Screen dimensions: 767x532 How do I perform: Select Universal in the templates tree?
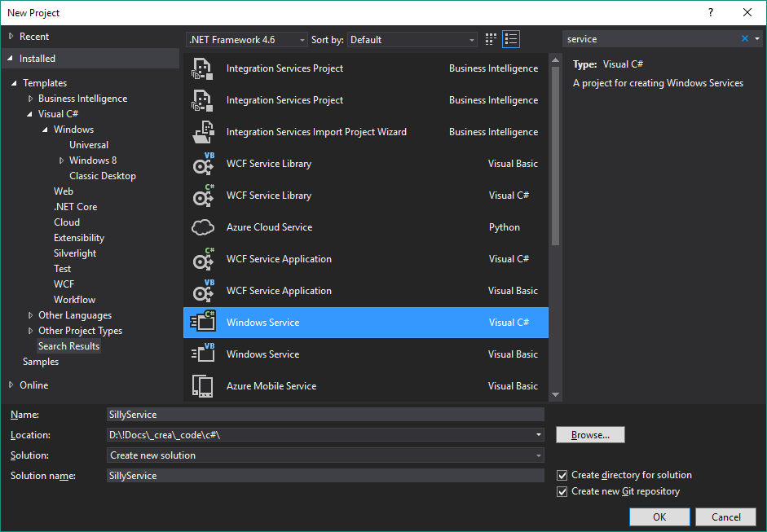click(89, 145)
